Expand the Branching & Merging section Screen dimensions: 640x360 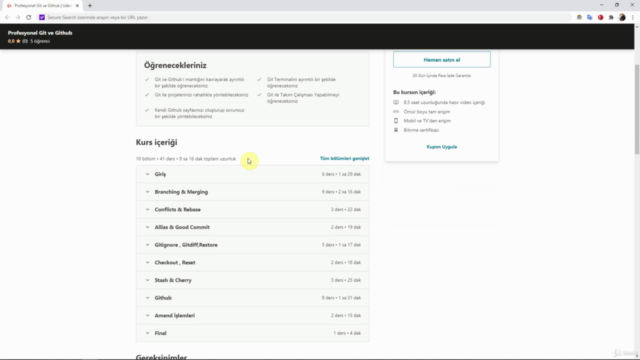coord(253,192)
